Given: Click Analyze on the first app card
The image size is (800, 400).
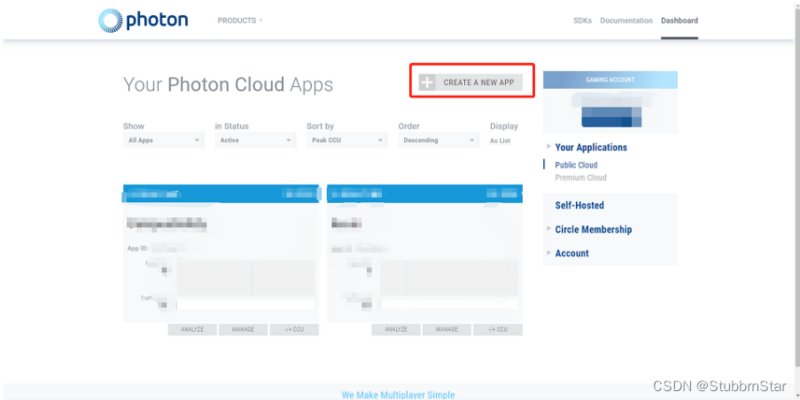Looking at the screenshot, I should (x=192, y=329).
